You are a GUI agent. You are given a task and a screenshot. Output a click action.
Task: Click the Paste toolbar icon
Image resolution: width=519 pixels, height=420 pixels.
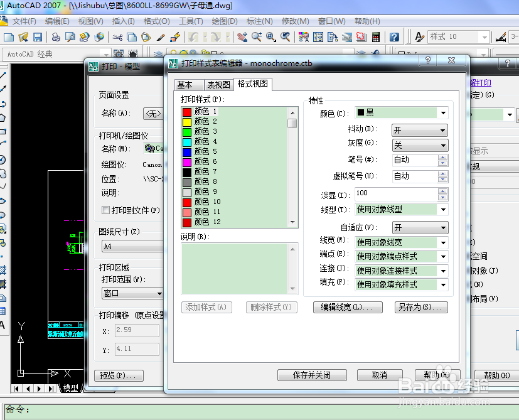(146, 37)
